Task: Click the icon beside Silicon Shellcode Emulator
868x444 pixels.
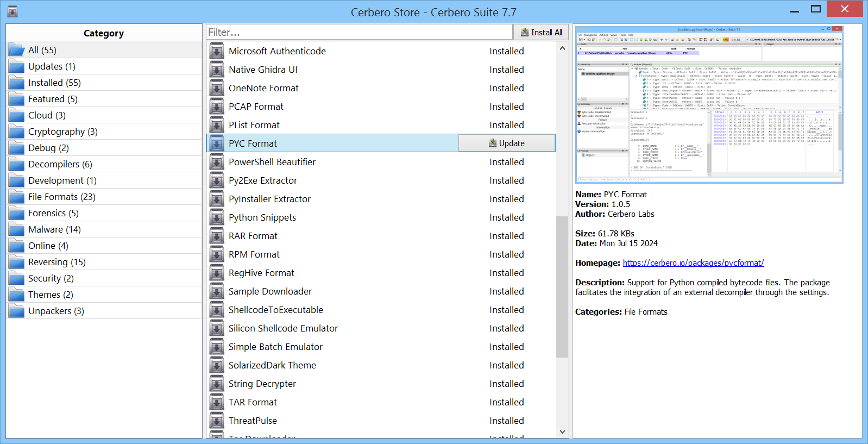Action: point(217,329)
